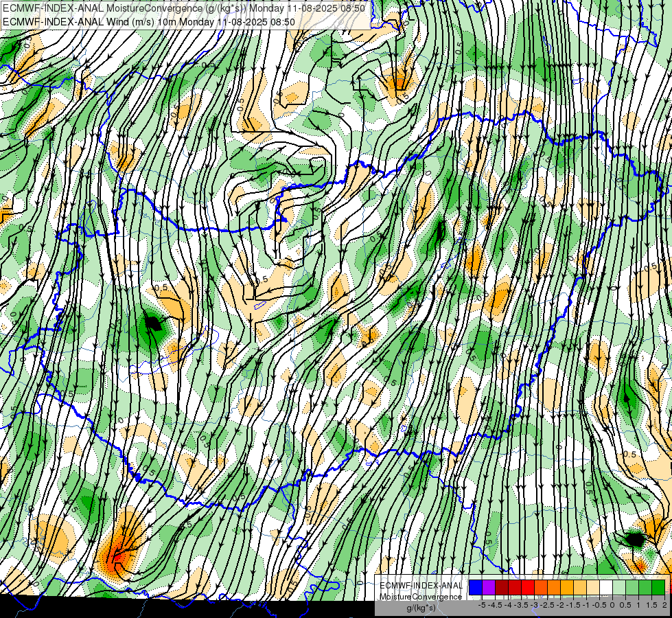
Task: Click the swatch between -1.5 and -1
Action: 580,587
